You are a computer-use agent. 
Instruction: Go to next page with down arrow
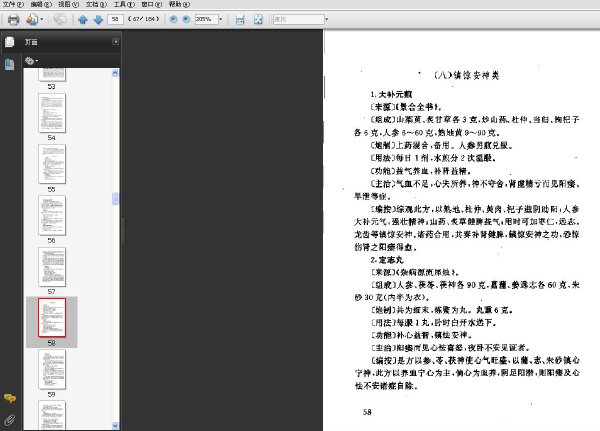[x=98, y=19]
